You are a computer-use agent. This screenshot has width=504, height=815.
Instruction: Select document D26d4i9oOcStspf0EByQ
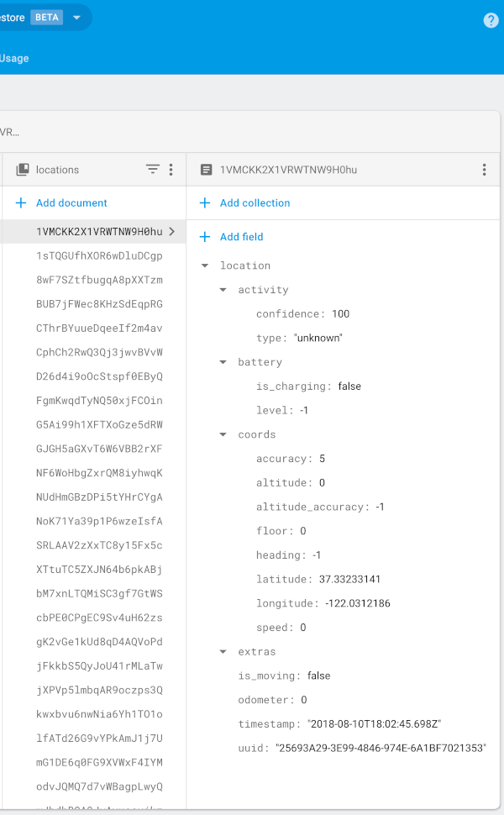(99, 376)
